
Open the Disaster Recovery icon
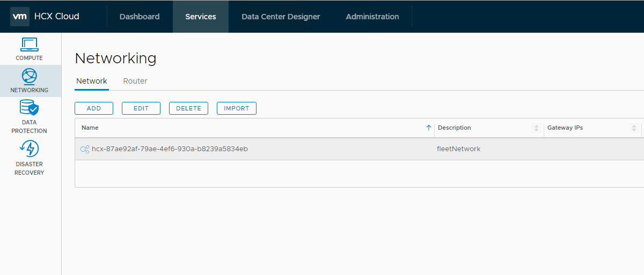(29, 148)
